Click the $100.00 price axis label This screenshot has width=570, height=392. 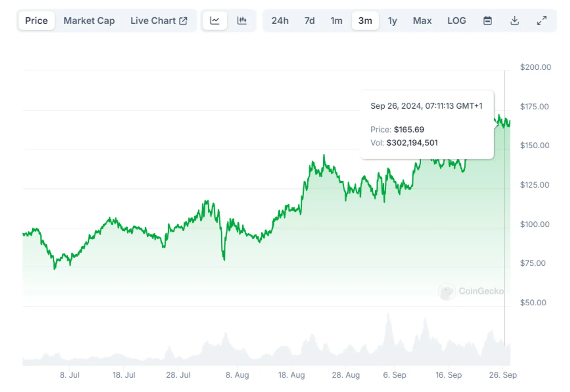point(535,224)
